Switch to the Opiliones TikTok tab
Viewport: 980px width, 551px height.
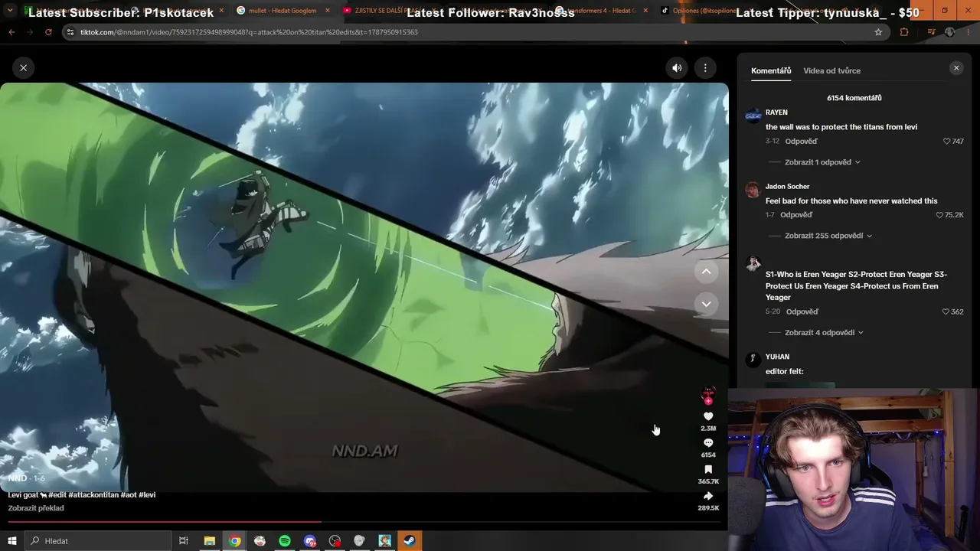(x=705, y=11)
